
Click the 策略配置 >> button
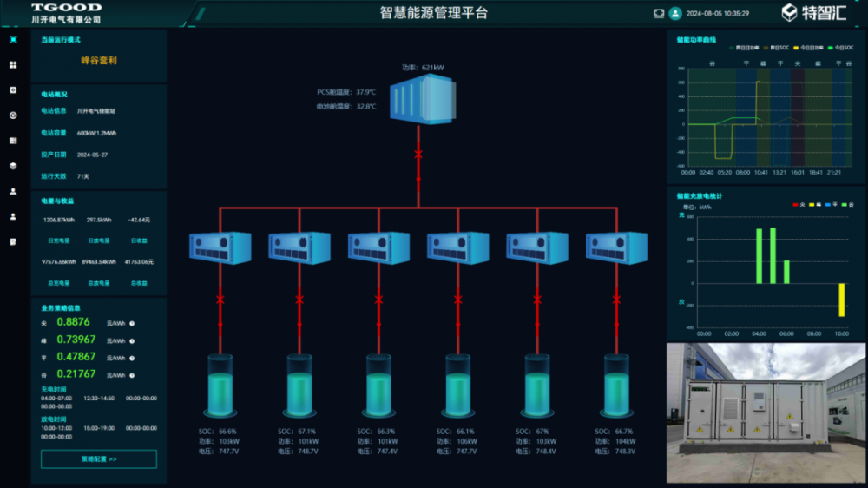(98, 458)
